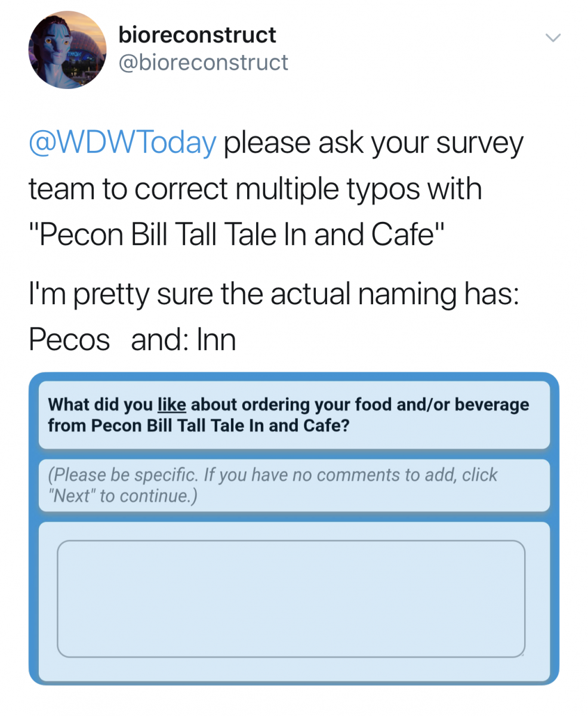Expand the tweet options chevron
The image size is (588, 716).
[553, 38]
